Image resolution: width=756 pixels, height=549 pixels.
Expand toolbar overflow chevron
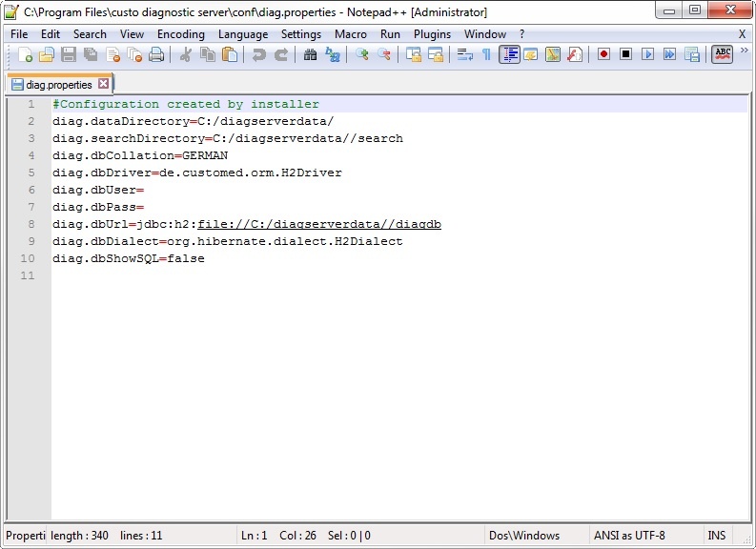(x=744, y=51)
